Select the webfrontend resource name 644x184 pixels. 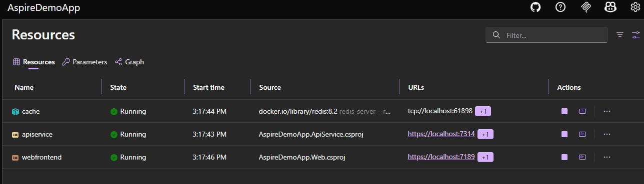pos(41,157)
